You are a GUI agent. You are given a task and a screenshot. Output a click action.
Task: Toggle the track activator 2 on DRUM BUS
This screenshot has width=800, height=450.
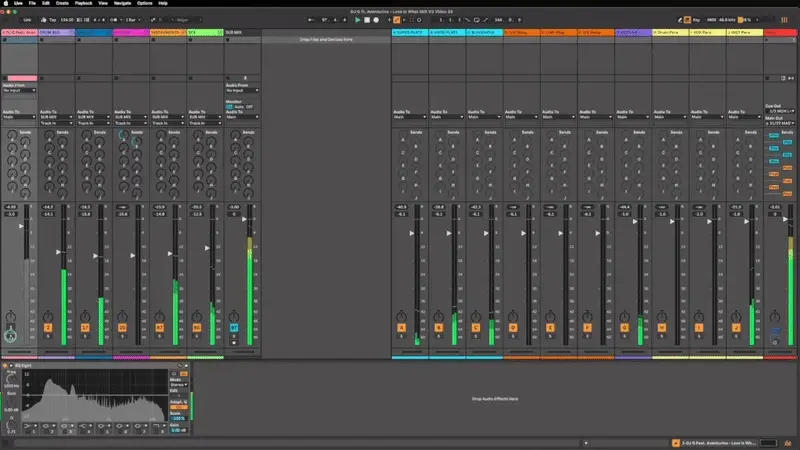(47, 328)
